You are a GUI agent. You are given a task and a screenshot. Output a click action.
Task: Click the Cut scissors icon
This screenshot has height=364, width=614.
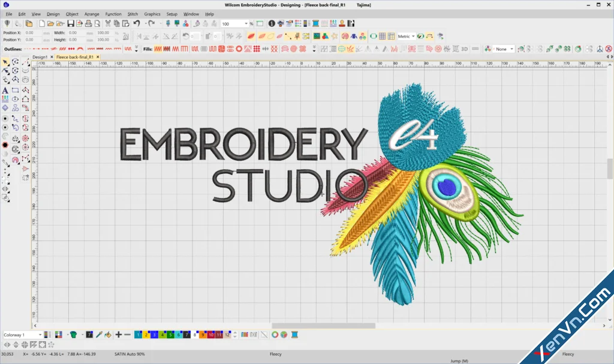(108, 24)
